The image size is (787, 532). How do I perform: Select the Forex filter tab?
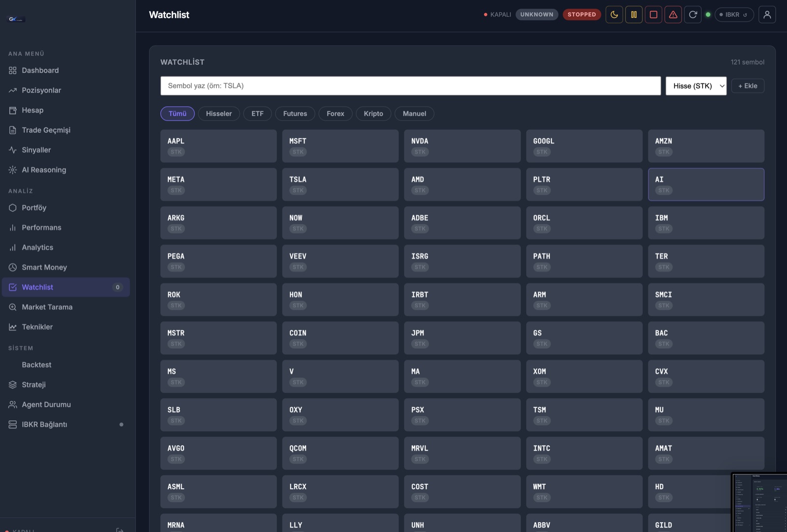click(x=335, y=114)
